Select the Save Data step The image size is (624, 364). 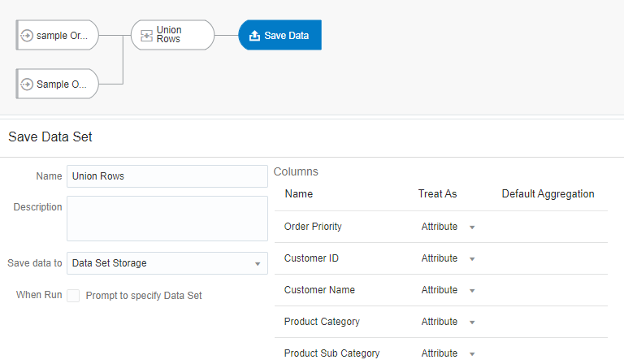[281, 36]
